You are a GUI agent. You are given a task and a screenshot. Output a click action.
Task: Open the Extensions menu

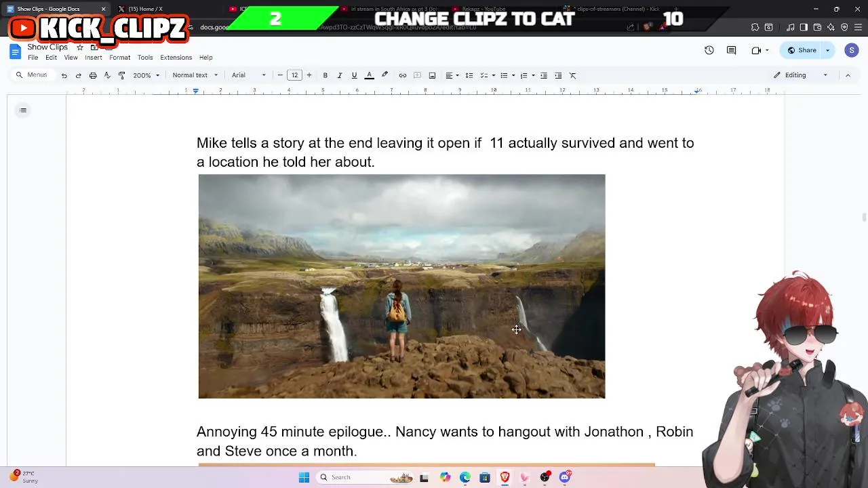(176, 58)
